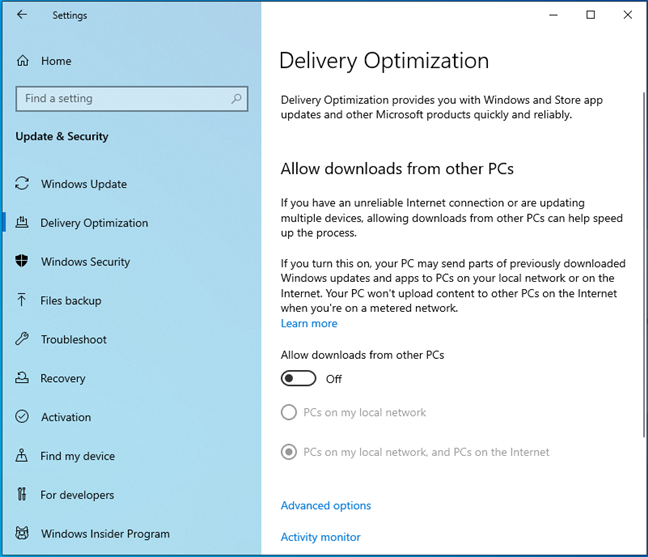Click the Windows Security shield icon
The image size is (648, 557).
pyautogui.click(x=21, y=261)
